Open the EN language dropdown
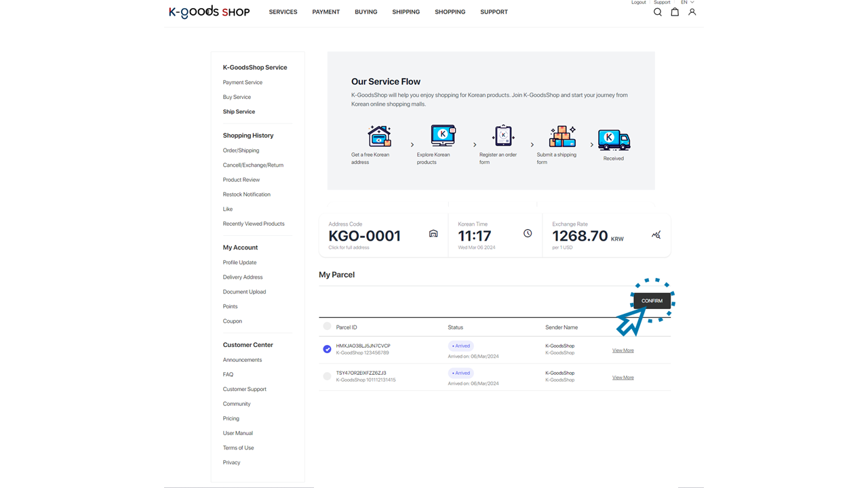868x488 pixels. point(687,3)
